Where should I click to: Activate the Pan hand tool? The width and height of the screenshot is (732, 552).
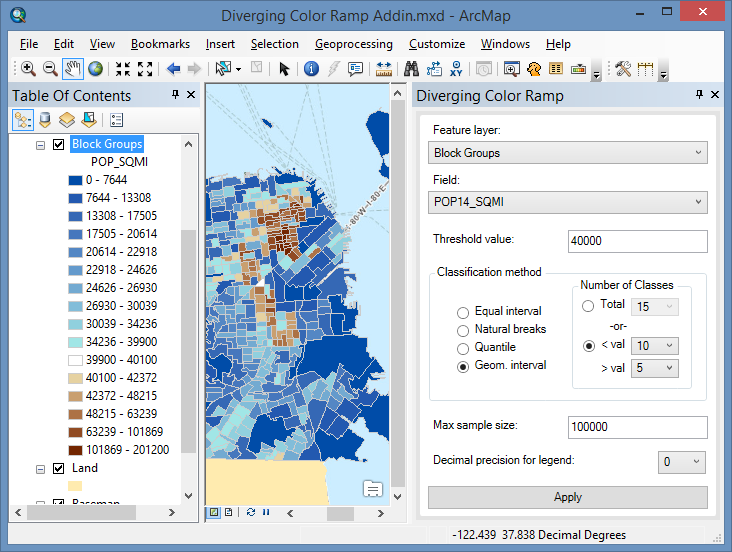[x=73, y=69]
